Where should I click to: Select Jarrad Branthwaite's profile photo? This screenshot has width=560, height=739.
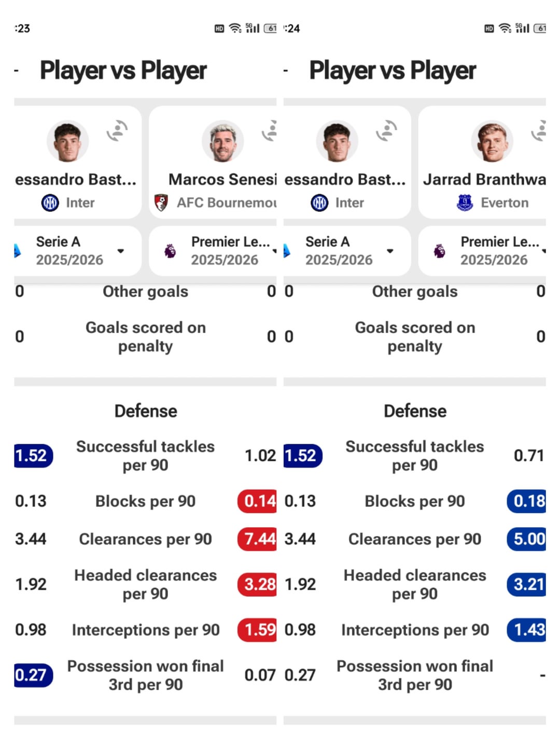492,141
